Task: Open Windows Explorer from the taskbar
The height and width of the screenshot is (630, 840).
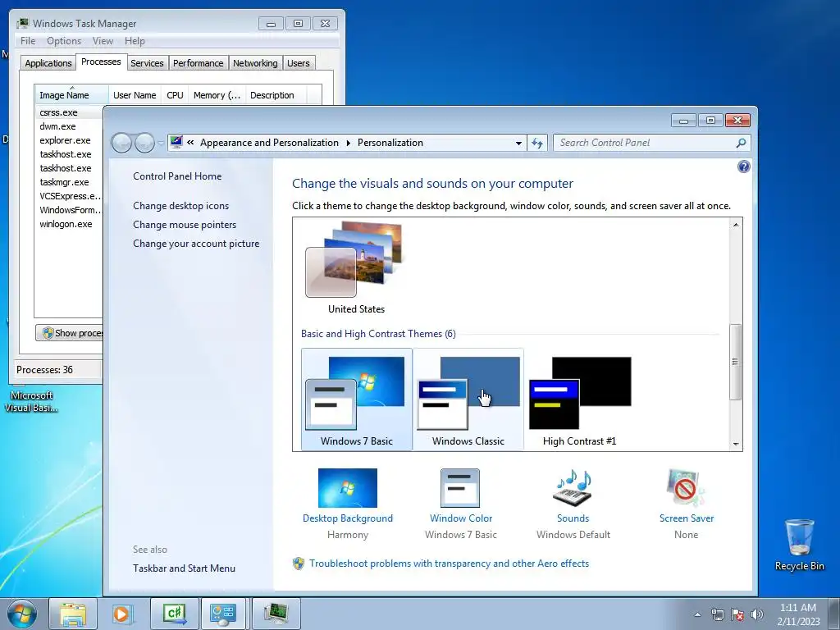Action: (73, 614)
